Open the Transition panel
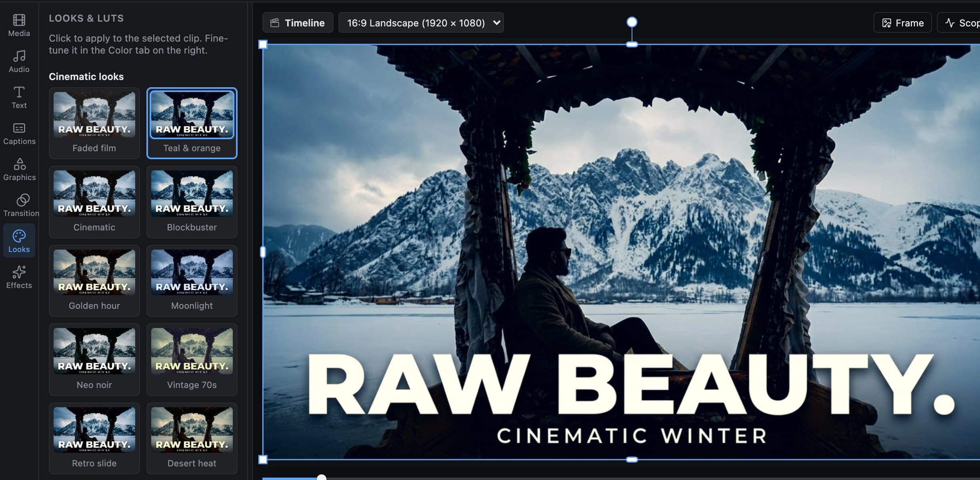Screen dimensions: 980x480 click(21, 205)
